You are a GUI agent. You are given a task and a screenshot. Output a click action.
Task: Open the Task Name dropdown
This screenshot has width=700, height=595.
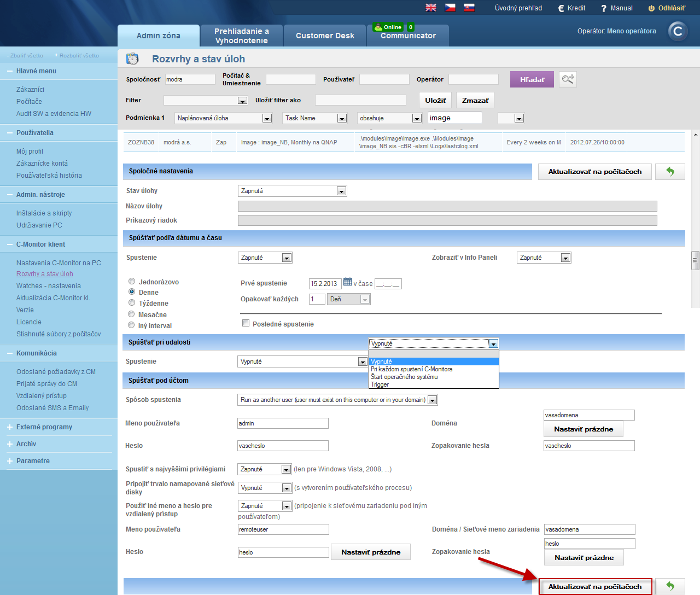[315, 118]
